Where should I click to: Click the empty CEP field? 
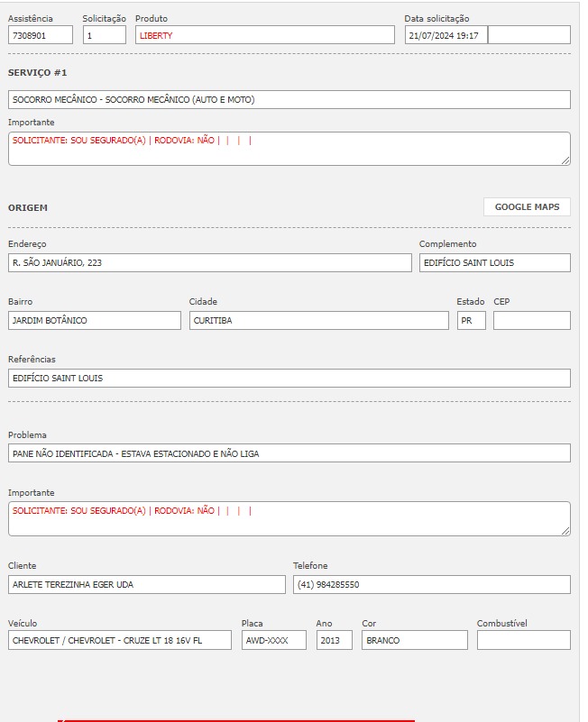(x=531, y=321)
